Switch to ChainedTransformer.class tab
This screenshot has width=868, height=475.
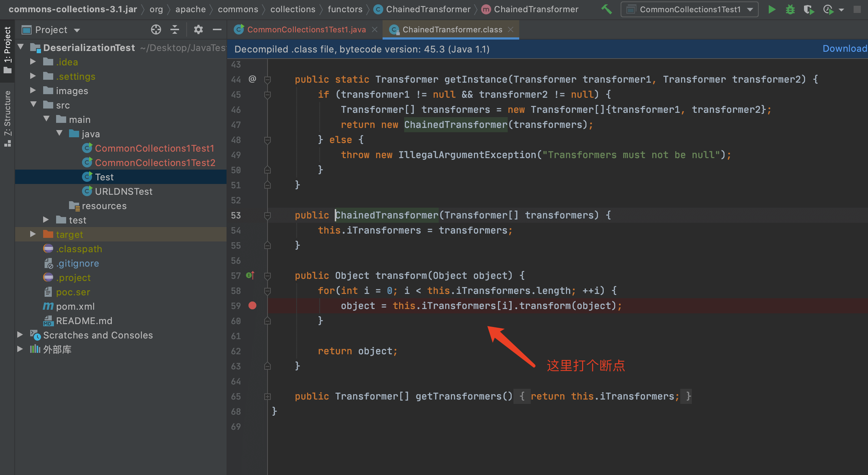[x=452, y=29]
